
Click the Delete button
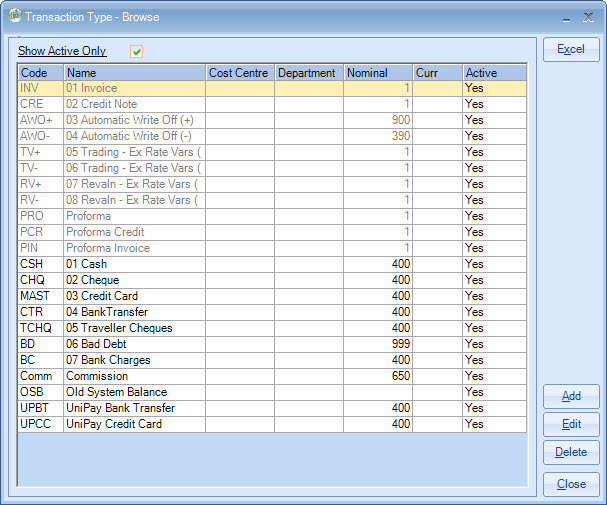(x=571, y=452)
